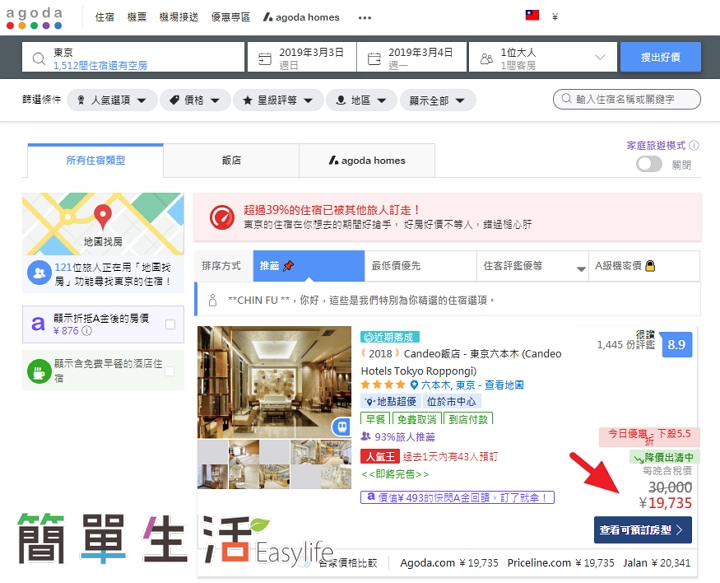Image resolution: width=720 pixels, height=583 pixels.
Task: Open Candeo飯店 東京六本木 hotel title
Action: tap(461, 362)
